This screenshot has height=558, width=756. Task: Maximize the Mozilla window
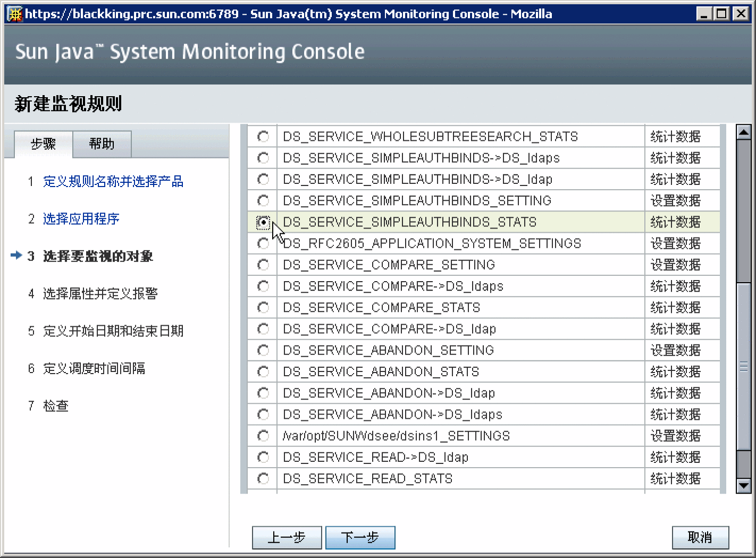click(721, 14)
